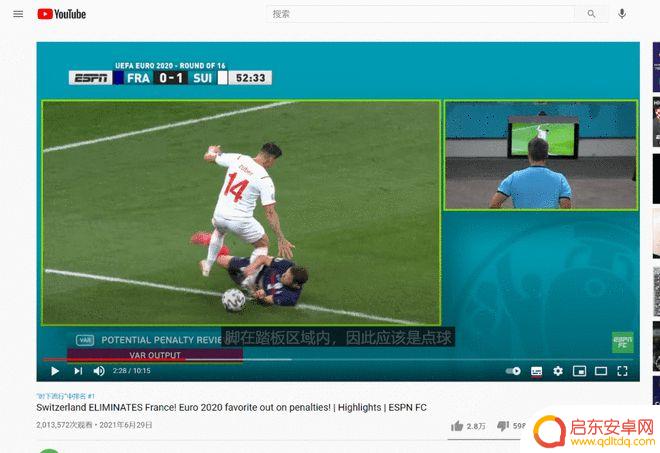Enable theater mode view
The height and width of the screenshot is (453, 660).
601,371
